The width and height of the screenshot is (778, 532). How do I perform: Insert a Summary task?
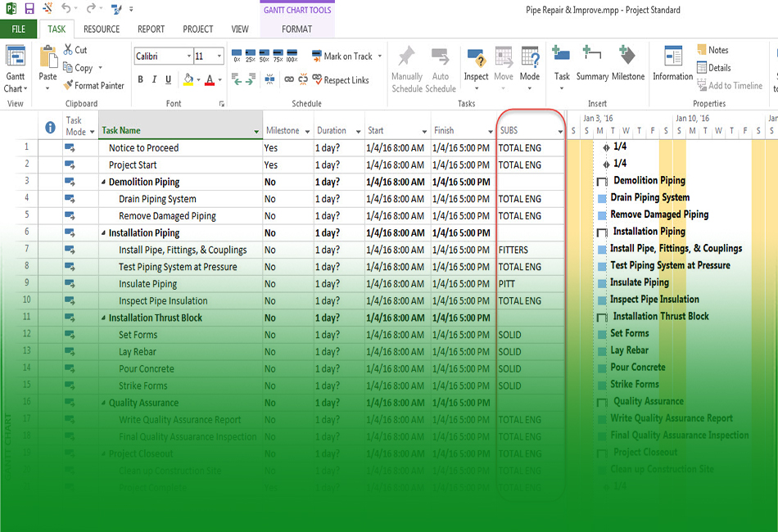[591, 65]
